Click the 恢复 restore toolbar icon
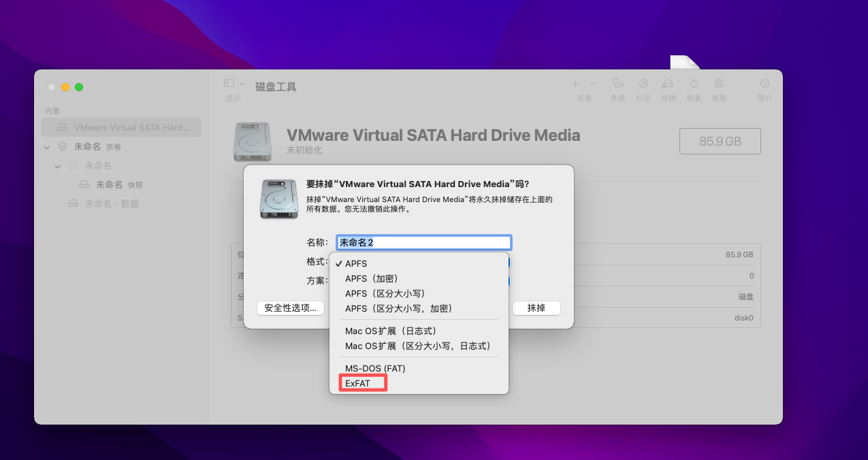 (694, 84)
